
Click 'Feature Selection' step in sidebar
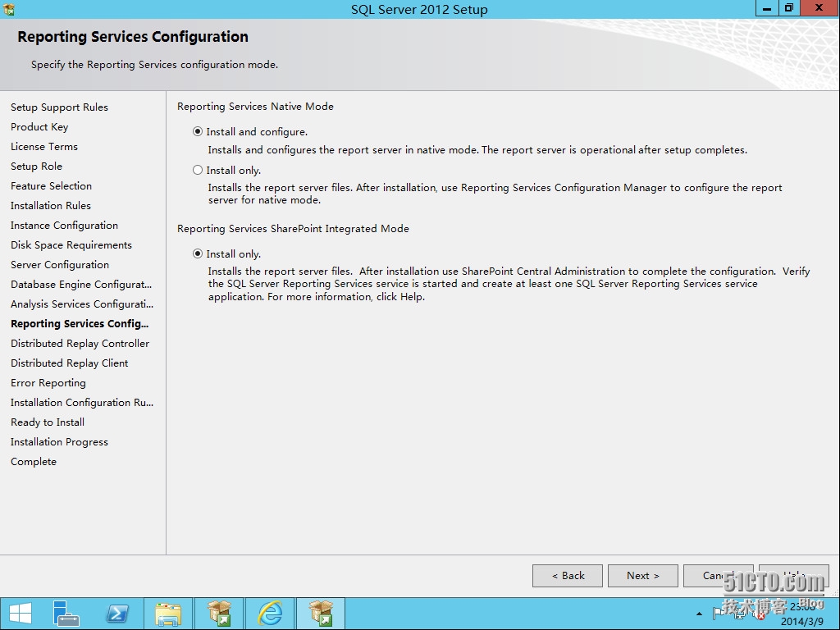[52, 186]
